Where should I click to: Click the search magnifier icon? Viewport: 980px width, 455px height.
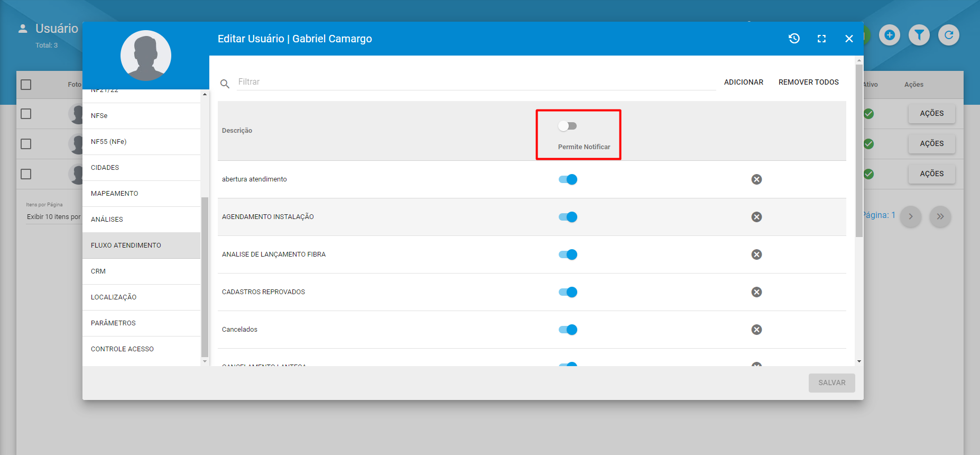click(225, 84)
